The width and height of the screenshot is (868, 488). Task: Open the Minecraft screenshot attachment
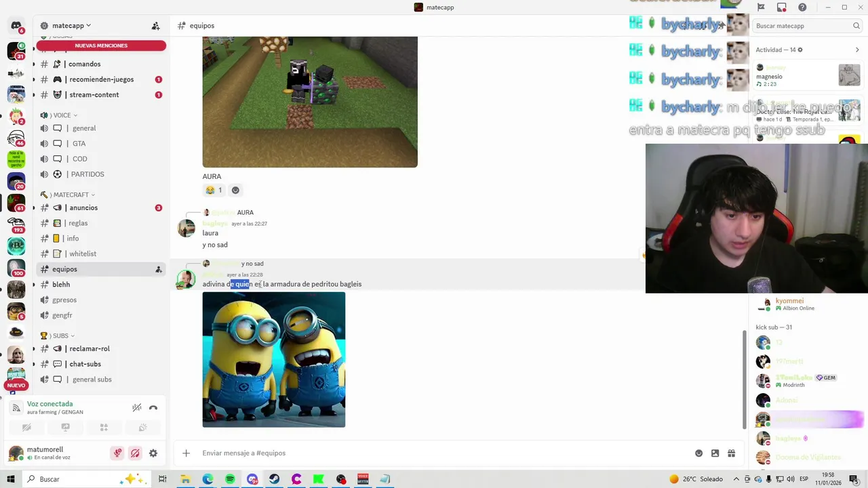[310, 102]
